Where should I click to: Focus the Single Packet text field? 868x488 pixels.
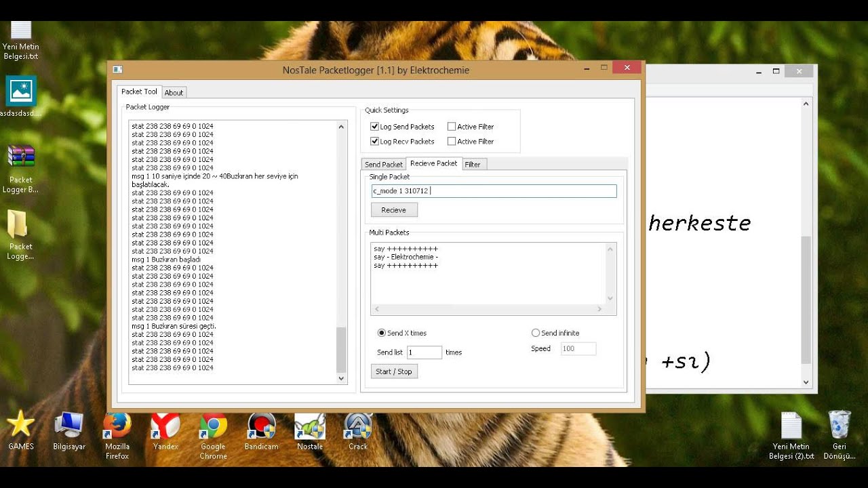tap(494, 191)
